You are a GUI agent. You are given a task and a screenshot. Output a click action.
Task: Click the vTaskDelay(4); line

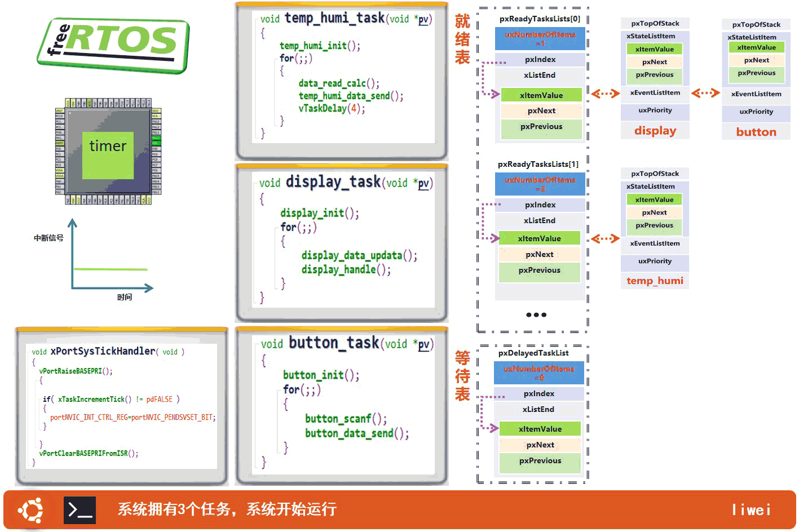(x=332, y=108)
